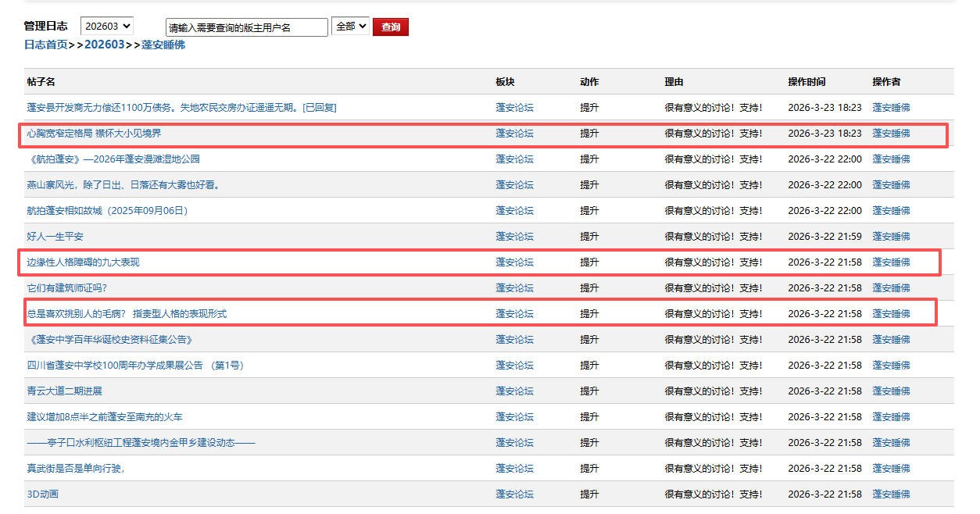Open the 好人一生平安 post

[55, 237]
